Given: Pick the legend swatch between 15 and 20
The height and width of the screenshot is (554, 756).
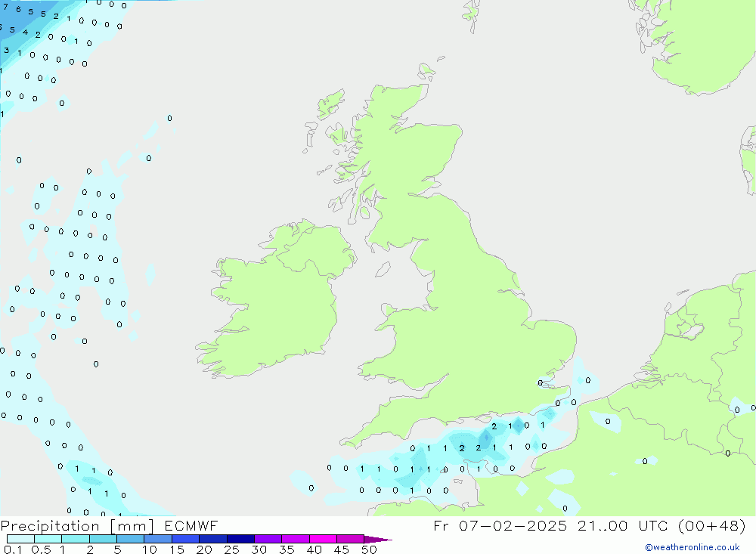Looking at the screenshot, I should pyautogui.click(x=185, y=539).
